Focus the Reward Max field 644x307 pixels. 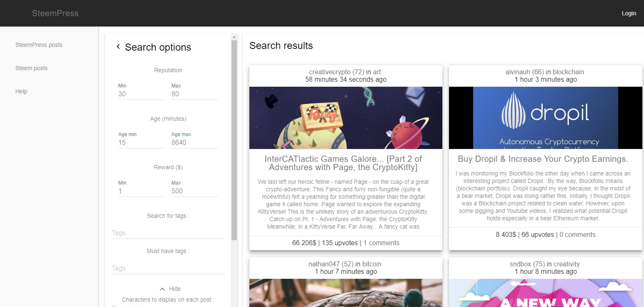coord(195,191)
